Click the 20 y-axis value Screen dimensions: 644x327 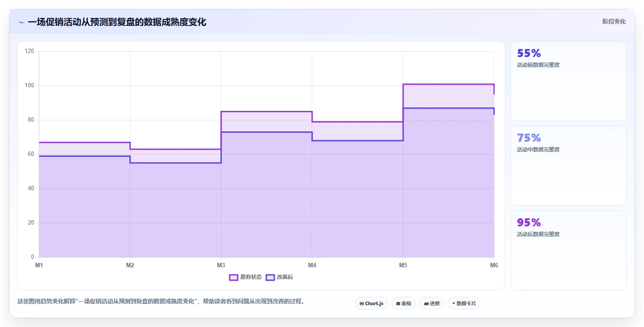(31, 223)
